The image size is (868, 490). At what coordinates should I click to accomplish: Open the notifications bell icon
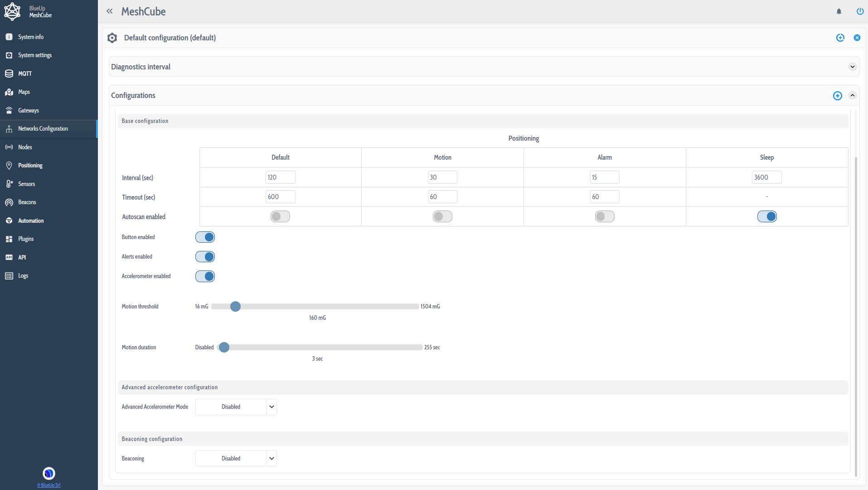point(839,11)
